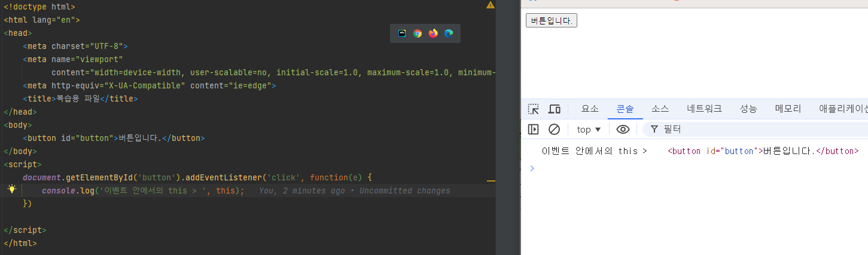Open the 'top' JavaScript context dropdown
The width and height of the screenshot is (868, 255).
click(589, 130)
